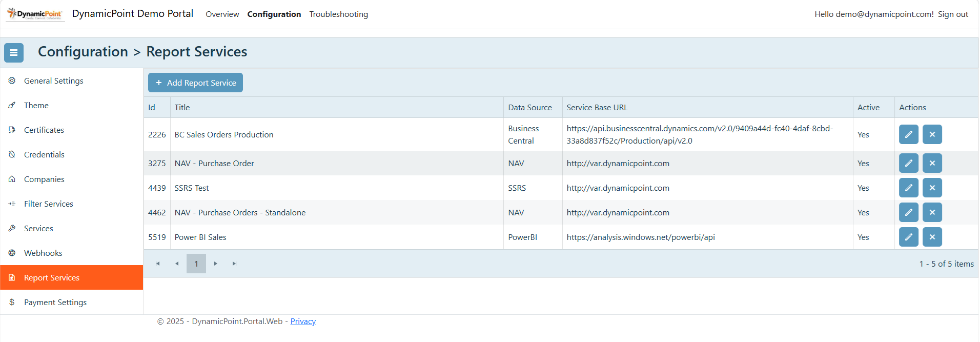Viewport: 980px width, 342px height.
Task: Edit the Power BI Sales service
Action: pyautogui.click(x=908, y=237)
